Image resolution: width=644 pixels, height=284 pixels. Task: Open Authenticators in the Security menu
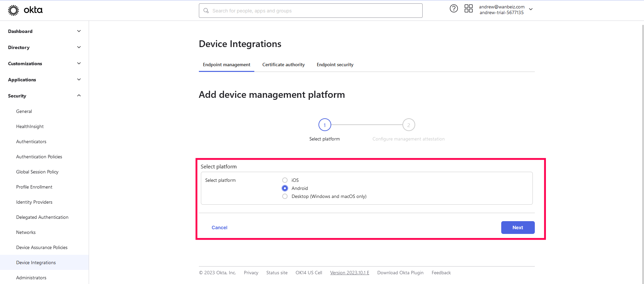pyautogui.click(x=31, y=141)
